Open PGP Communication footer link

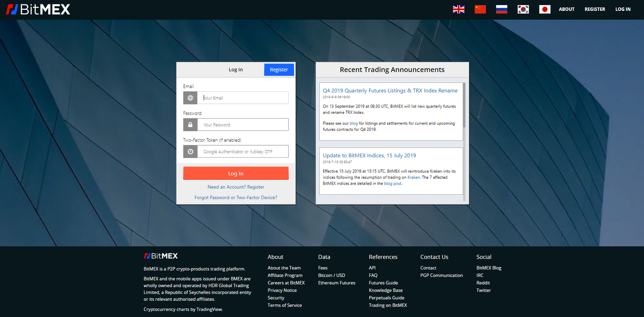tap(442, 276)
